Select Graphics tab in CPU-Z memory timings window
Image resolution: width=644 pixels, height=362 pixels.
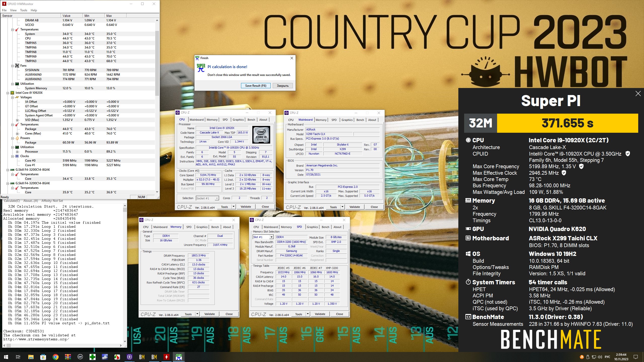coord(202,227)
